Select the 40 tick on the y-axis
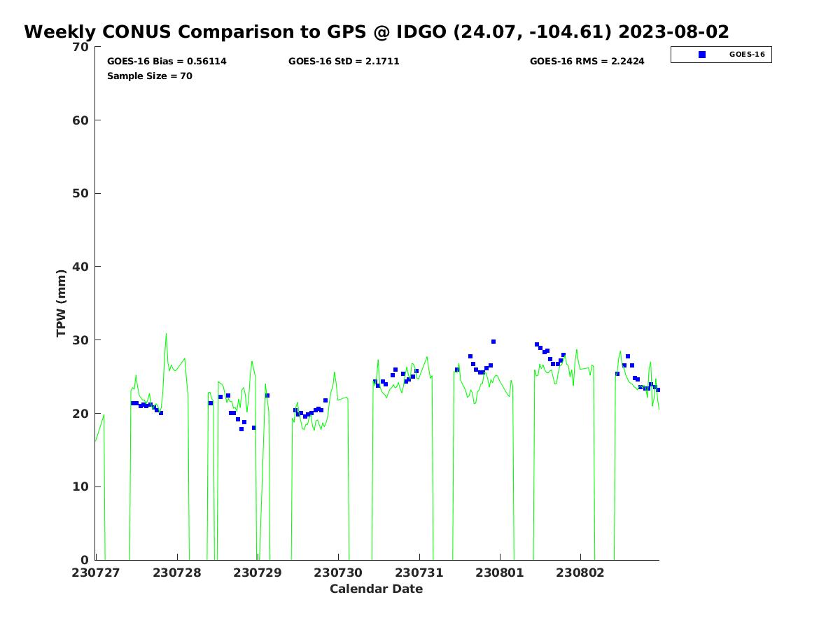Viewport: 840px width, 630px height. click(81, 267)
